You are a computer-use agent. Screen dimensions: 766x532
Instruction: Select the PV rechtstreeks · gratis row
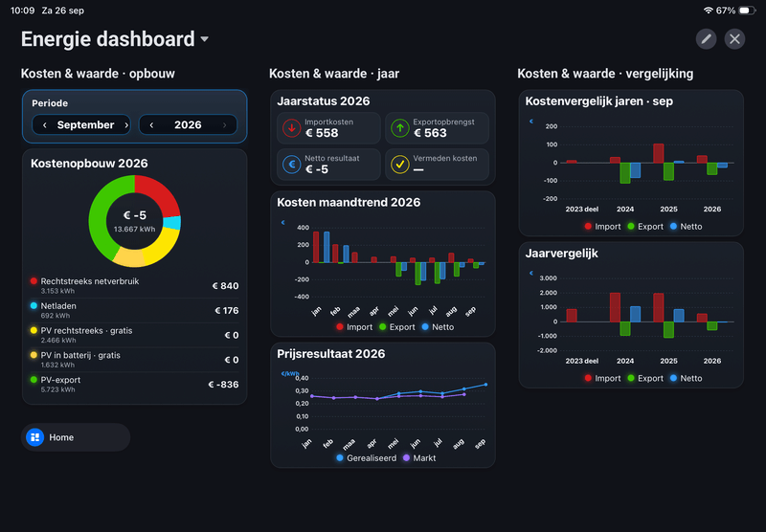coord(134,335)
